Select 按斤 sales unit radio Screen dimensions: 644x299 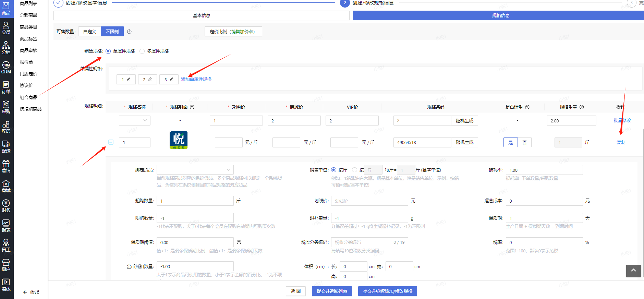333,170
